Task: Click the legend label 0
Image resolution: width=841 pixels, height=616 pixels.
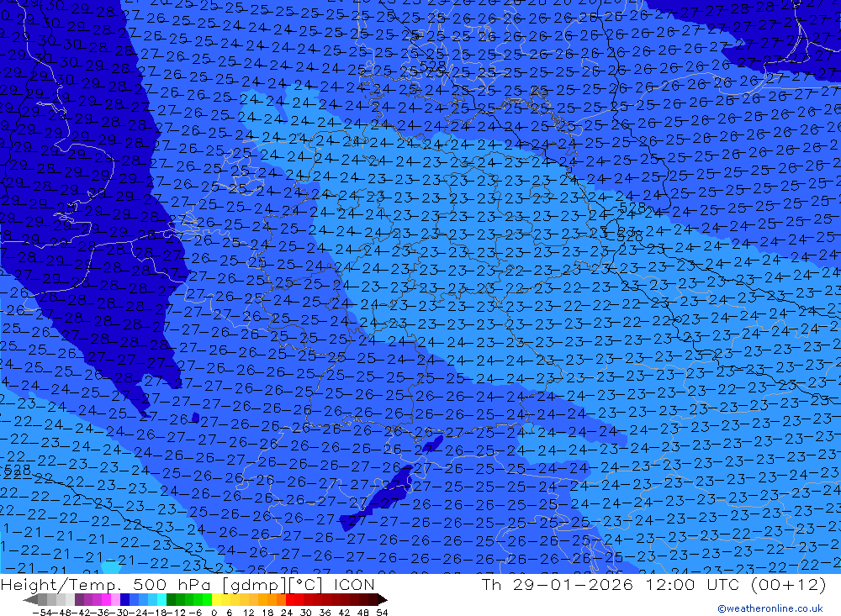Action: click(214, 613)
